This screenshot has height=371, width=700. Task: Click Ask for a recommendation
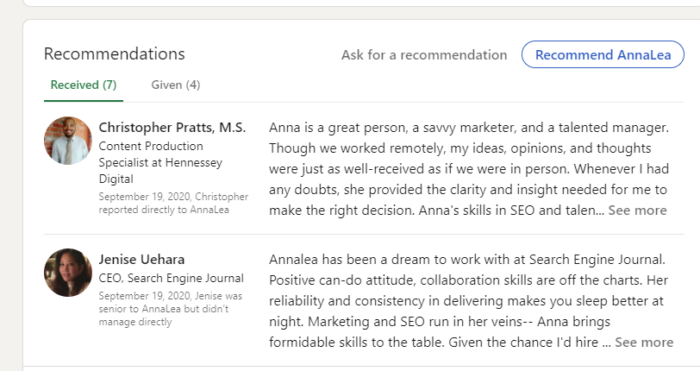coord(424,55)
